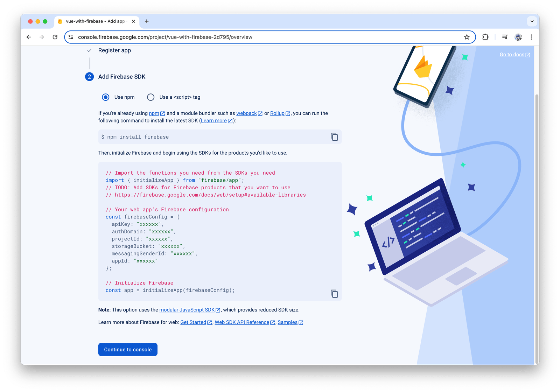This screenshot has height=392, width=560.
Task: Open the Web SDK API Reference link
Action: [245, 322]
